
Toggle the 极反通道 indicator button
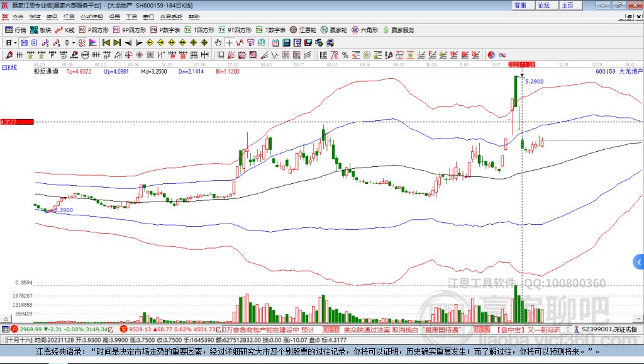coord(46,72)
